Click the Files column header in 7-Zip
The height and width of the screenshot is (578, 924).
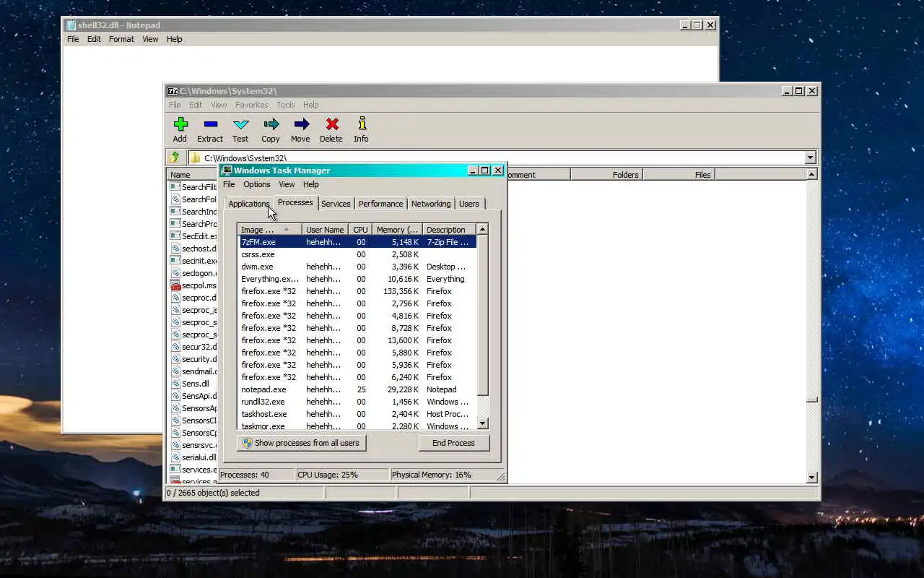point(679,174)
